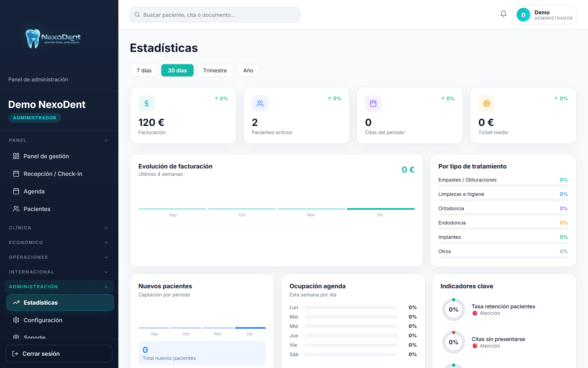Screen dimensions: 588x368
Task: Click the Otros treatment label
Action: [445, 251]
